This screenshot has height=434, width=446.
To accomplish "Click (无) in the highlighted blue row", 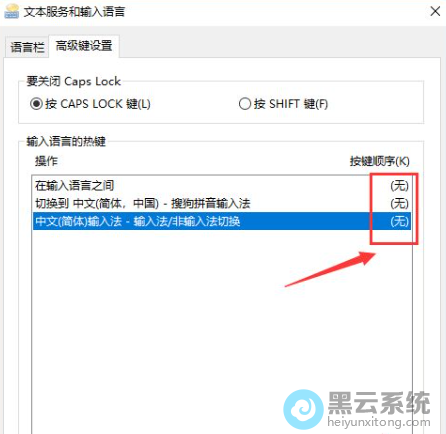I will (399, 221).
